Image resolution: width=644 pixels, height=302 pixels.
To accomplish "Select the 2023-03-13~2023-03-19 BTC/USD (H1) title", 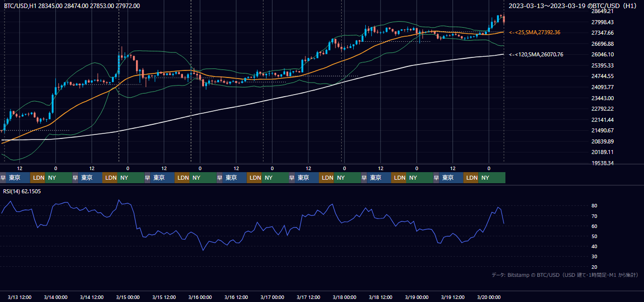I will pyautogui.click(x=572, y=6).
